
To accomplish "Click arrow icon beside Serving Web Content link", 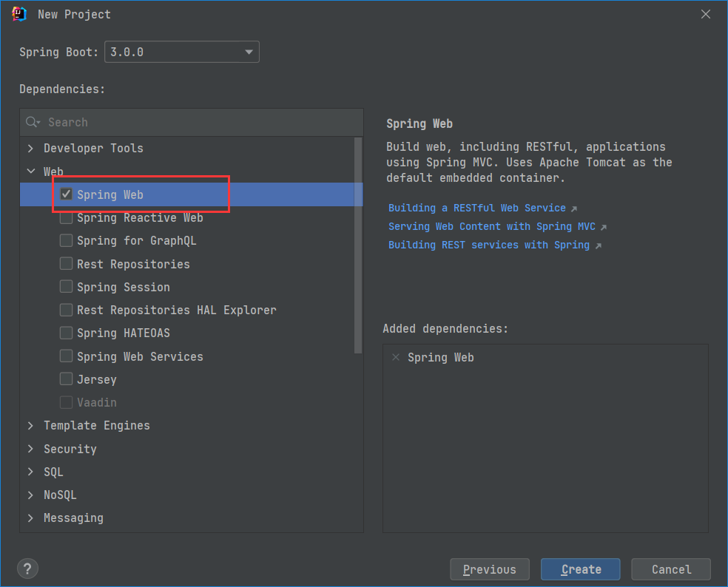I will [604, 227].
